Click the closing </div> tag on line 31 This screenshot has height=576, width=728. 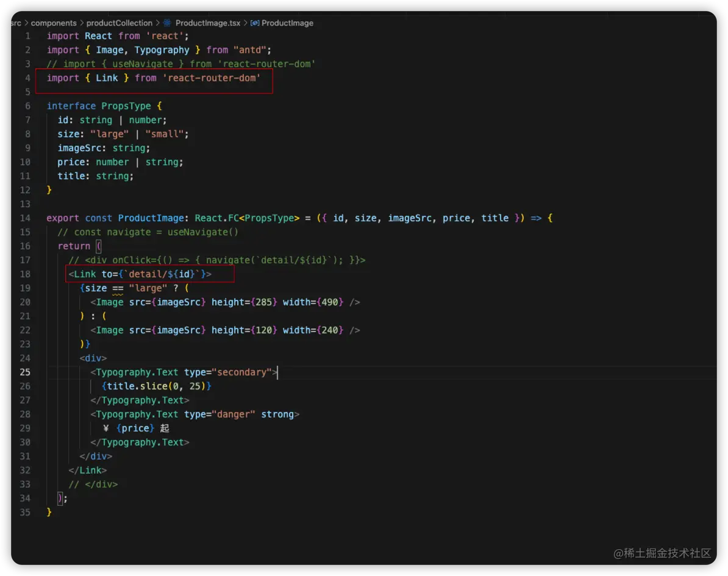coord(96,457)
